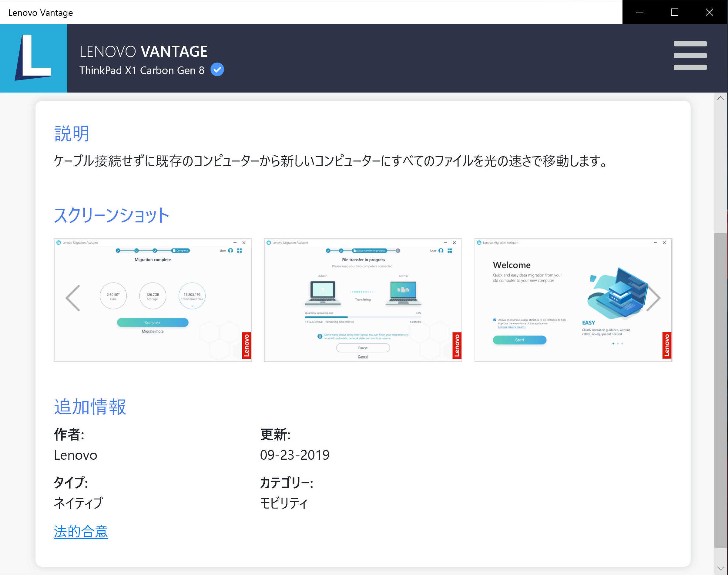Image resolution: width=728 pixels, height=575 pixels.
Task: Click the scrollbar down arrow
Action: point(721,569)
